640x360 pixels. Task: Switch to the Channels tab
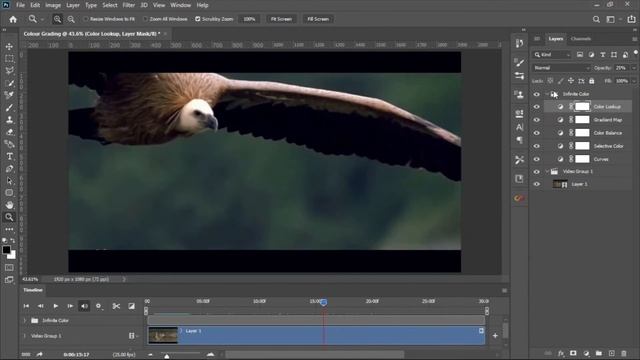point(581,39)
